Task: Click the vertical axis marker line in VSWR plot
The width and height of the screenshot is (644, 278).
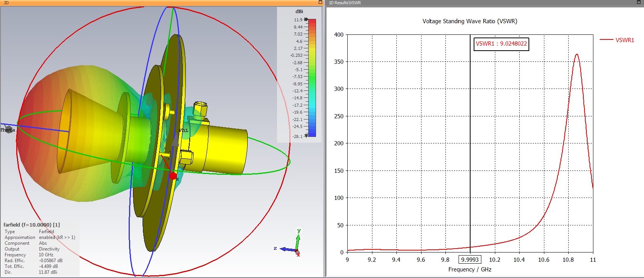Action: (x=470, y=143)
